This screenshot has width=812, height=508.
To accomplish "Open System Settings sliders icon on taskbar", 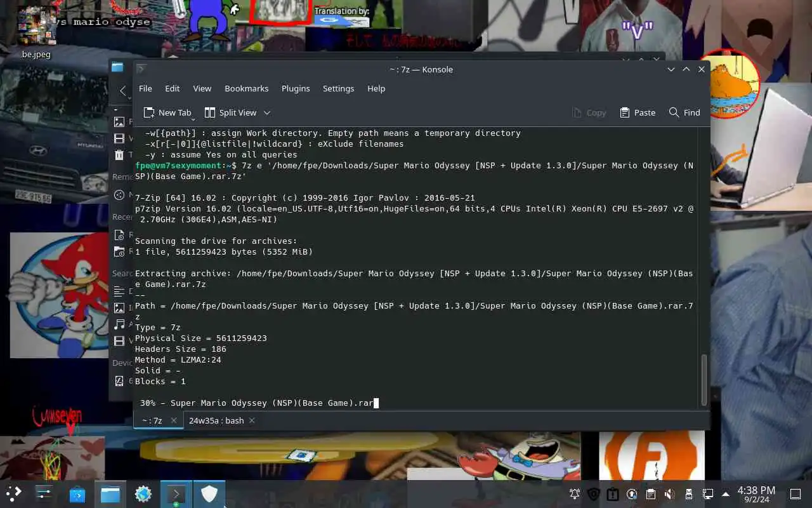I will tap(44, 493).
